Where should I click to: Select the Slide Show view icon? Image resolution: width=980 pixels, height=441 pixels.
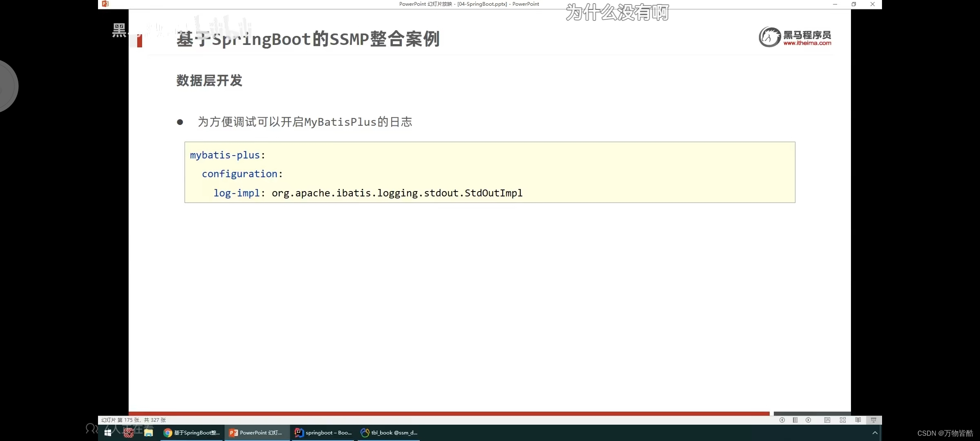coord(873,420)
